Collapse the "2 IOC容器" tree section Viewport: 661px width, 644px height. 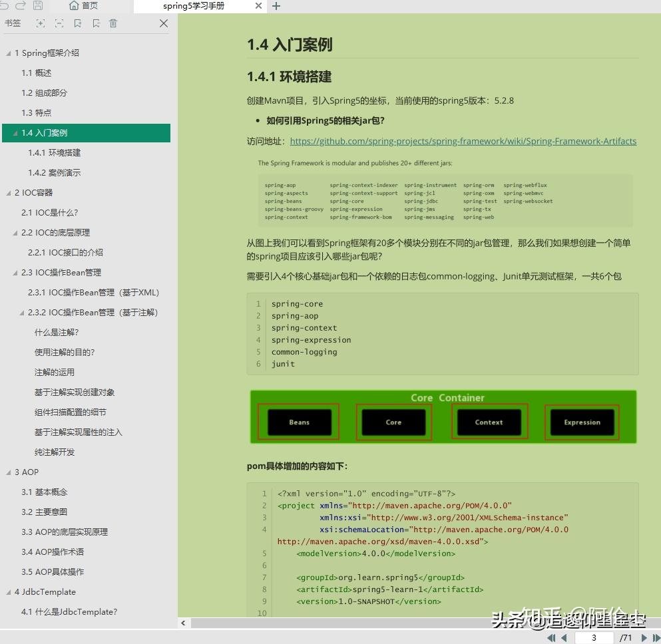coord(7,192)
